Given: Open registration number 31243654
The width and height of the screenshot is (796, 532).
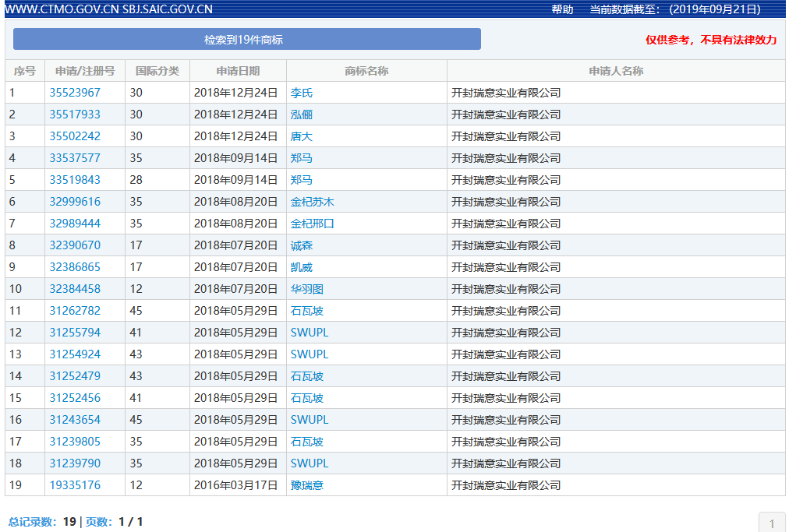Looking at the screenshot, I should click(75, 420).
